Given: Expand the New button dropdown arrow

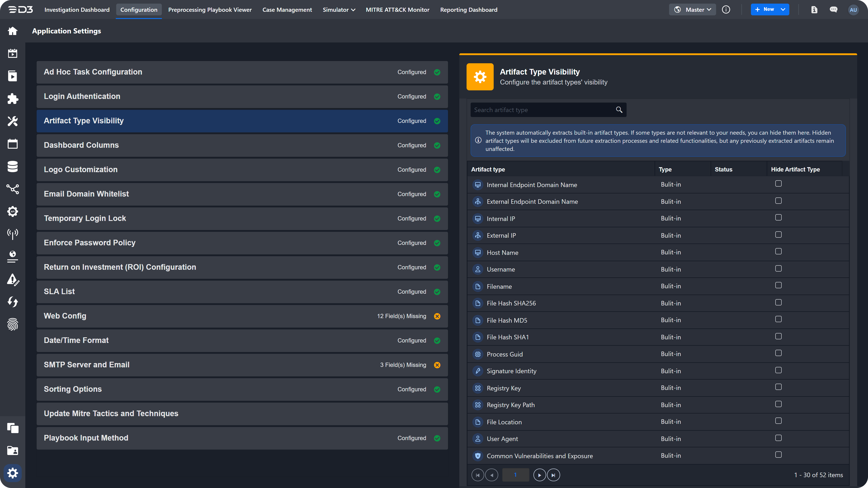Looking at the screenshot, I should point(783,9).
